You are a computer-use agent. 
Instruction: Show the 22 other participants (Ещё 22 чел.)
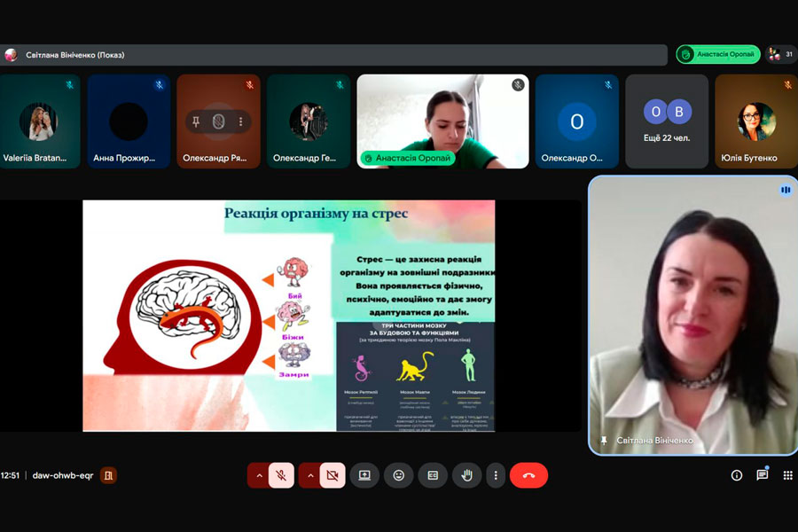click(x=667, y=121)
